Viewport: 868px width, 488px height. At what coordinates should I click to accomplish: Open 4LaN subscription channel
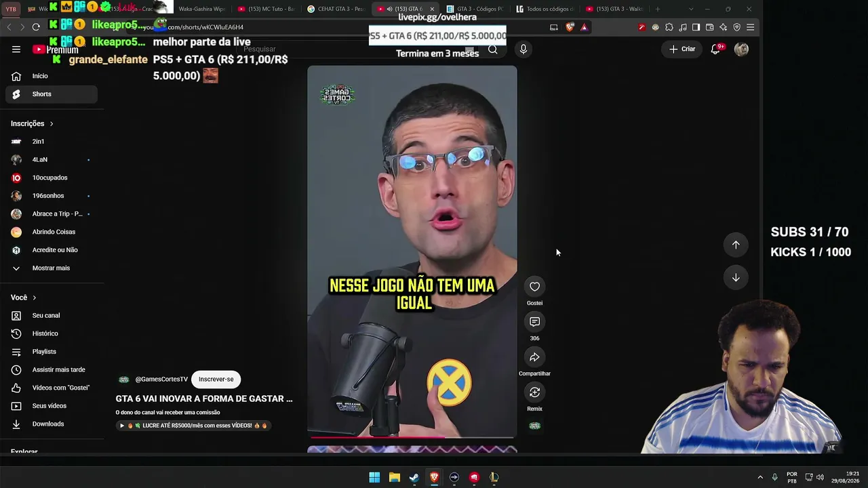pos(52,160)
